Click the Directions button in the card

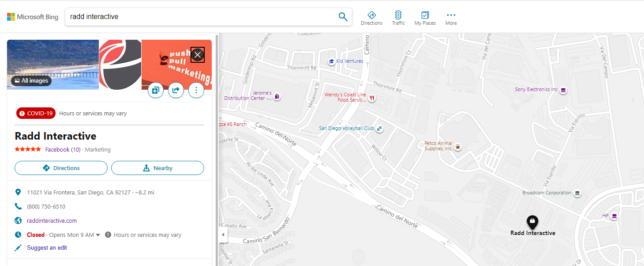(61, 168)
